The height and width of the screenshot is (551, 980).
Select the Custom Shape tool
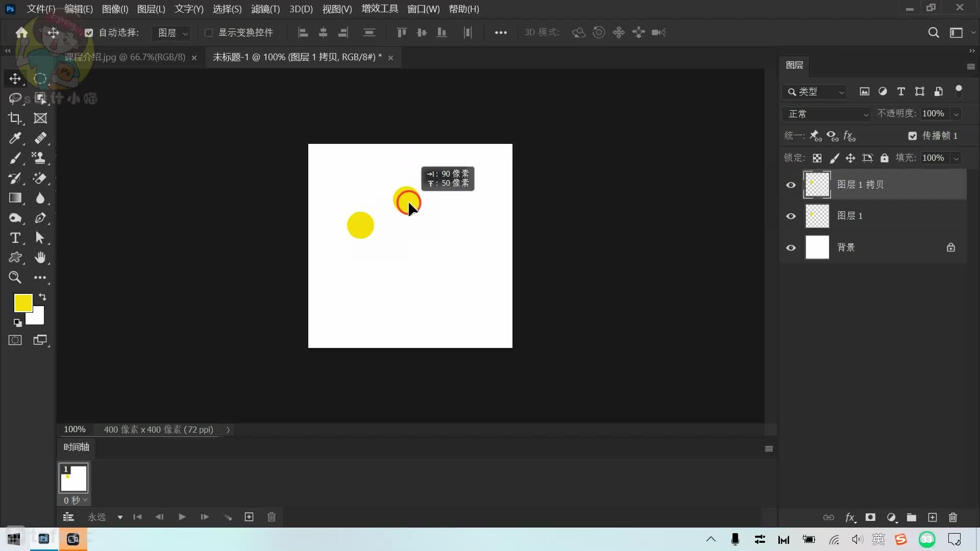(x=15, y=258)
